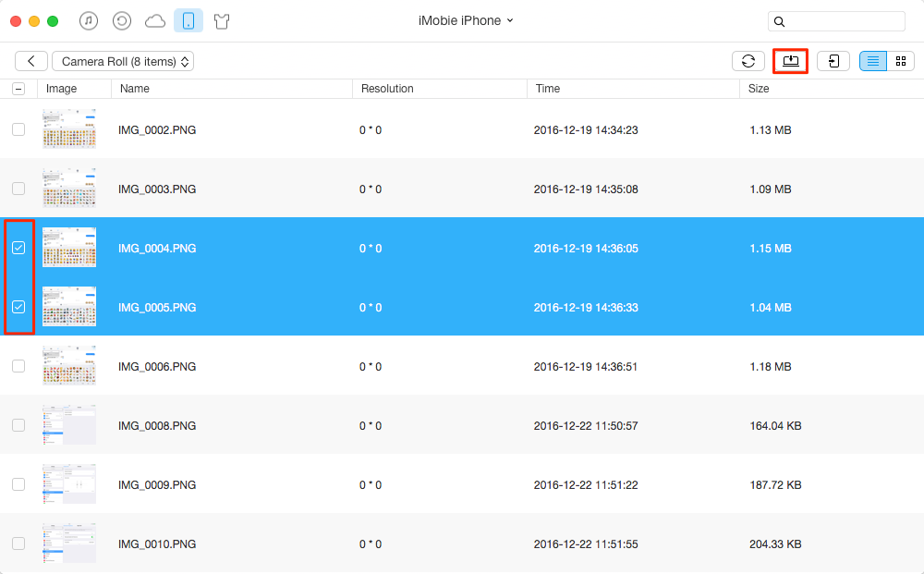Open the IMG_0003.PNG thumbnail
The height and width of the screenshot is (574, 924).
[x=69, y=188]
